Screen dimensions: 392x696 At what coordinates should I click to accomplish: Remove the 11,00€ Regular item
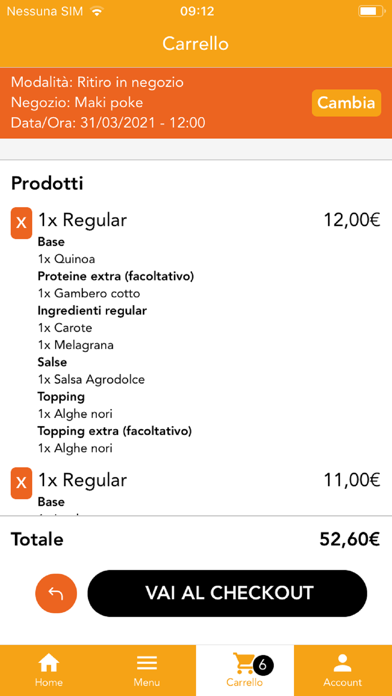[x=21, y=483]
